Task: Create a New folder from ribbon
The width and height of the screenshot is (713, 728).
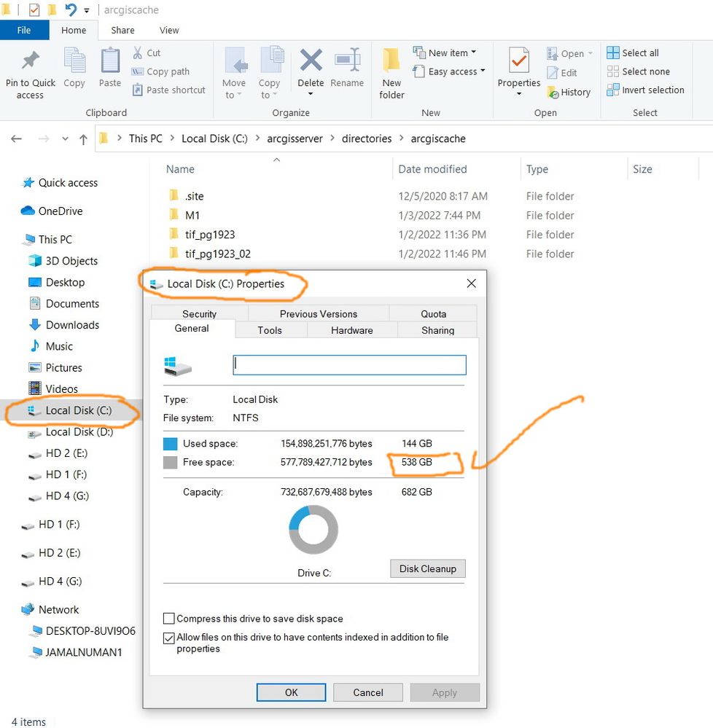Action: [391, 74]
